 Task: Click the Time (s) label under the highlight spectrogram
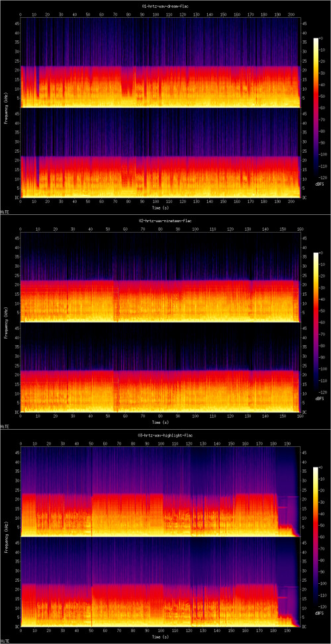160,637
